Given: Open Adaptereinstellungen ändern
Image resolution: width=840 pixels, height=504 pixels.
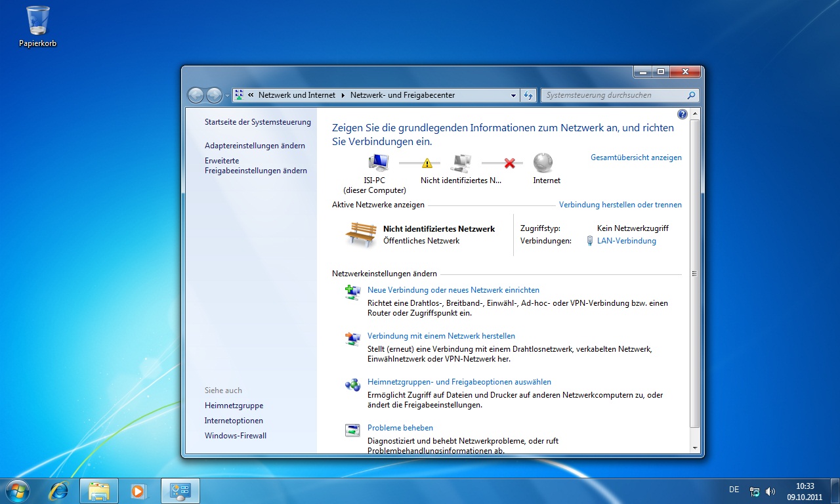Looking at the screenshot, I should [255, 146].
